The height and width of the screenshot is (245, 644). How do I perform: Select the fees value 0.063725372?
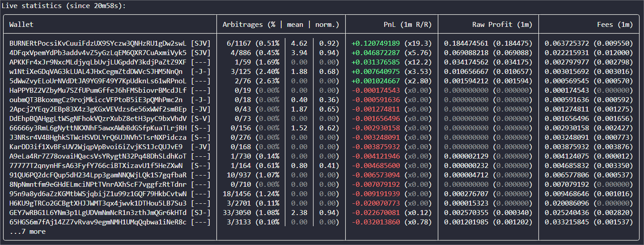[x=567, y=43]
